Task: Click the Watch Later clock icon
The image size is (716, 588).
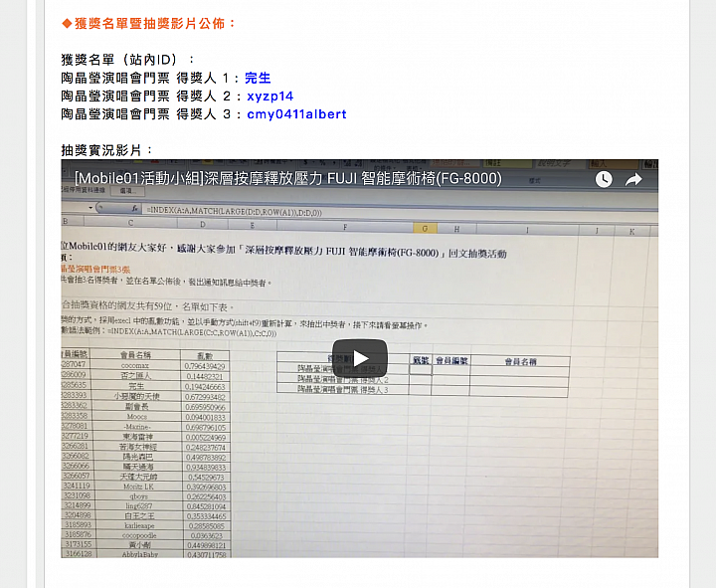Action: (604, 179)
